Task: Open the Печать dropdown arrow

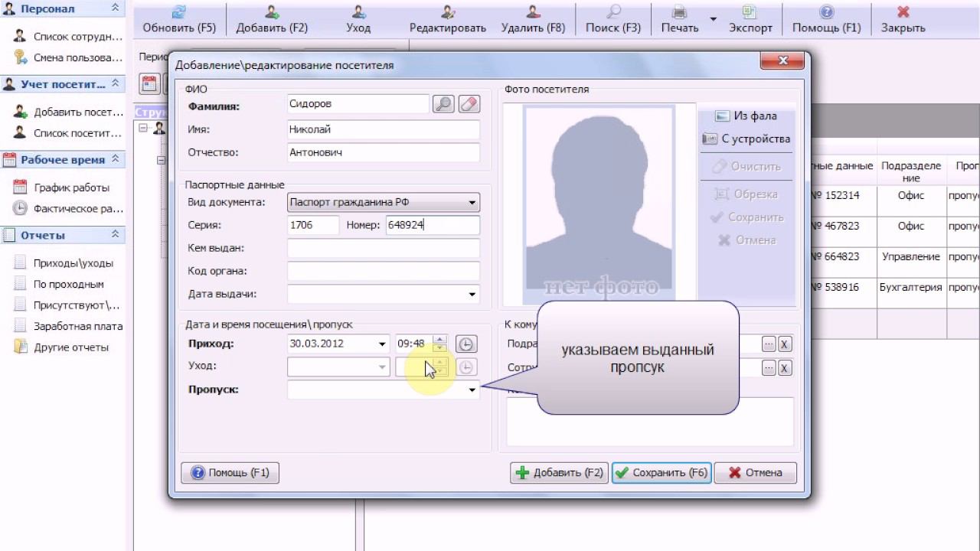Action: coord(713,18)
